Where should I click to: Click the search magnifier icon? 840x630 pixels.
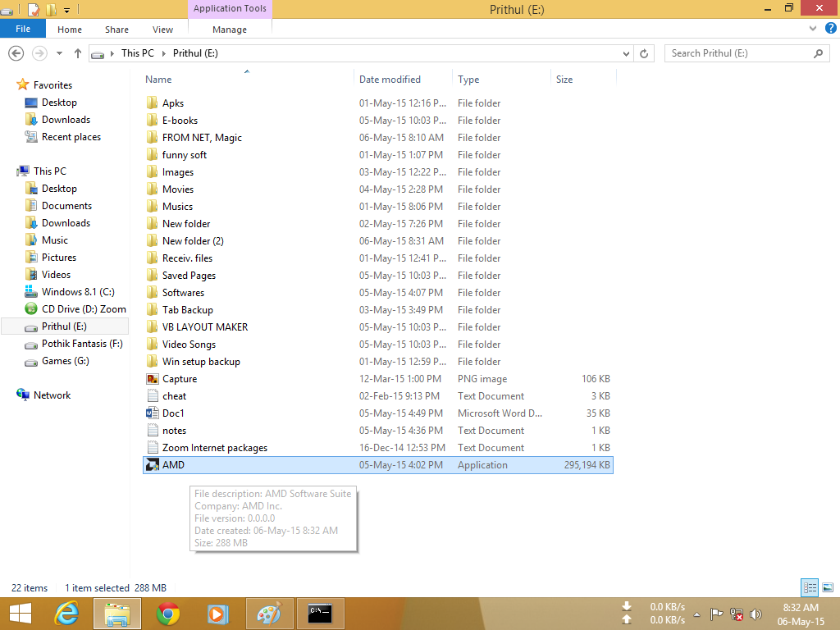pos(818,53)
